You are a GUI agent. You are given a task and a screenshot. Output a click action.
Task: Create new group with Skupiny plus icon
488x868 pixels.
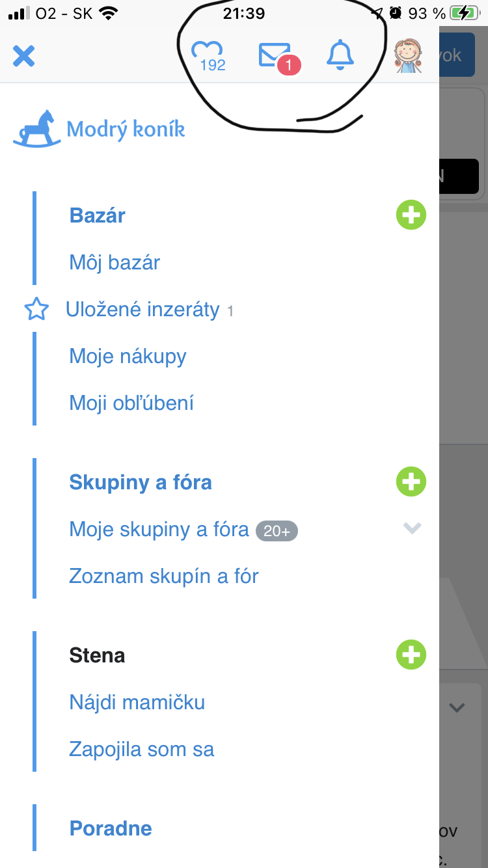[x=411, y=482]
